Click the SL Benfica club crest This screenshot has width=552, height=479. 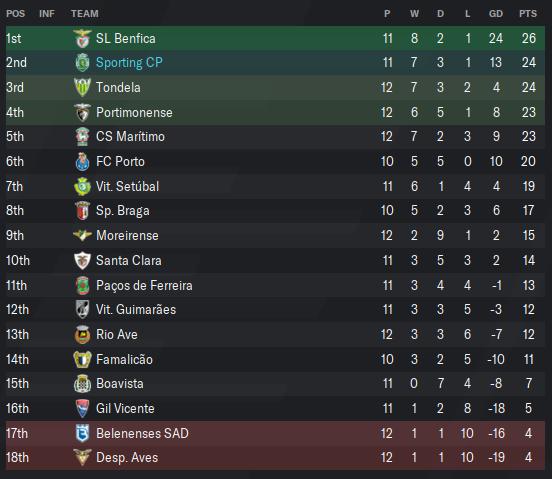click(x=82, y=38)
